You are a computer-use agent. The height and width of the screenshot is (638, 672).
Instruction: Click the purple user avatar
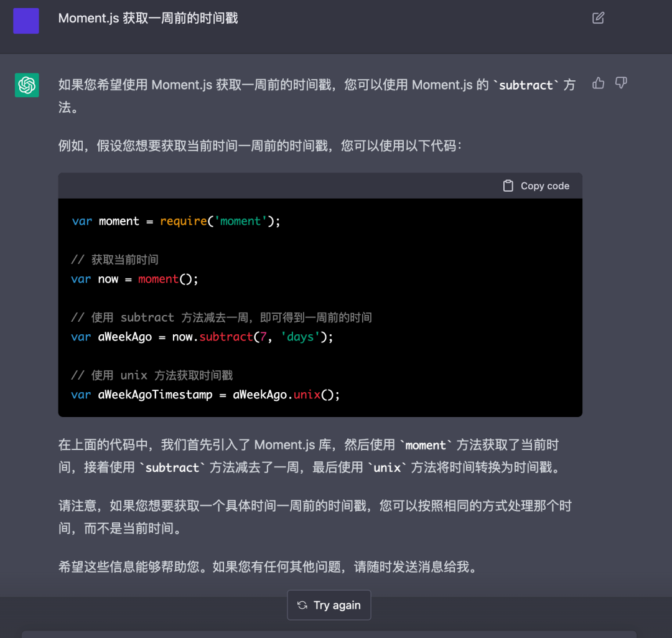pos(26,21)
